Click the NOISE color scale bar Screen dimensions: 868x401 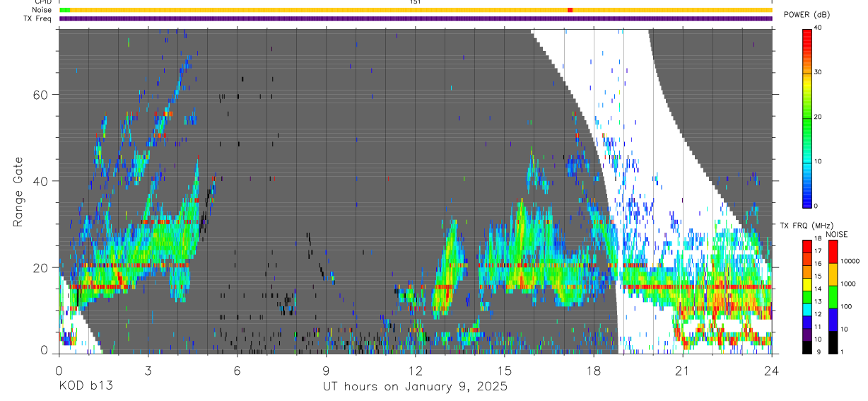coord(833,297)
